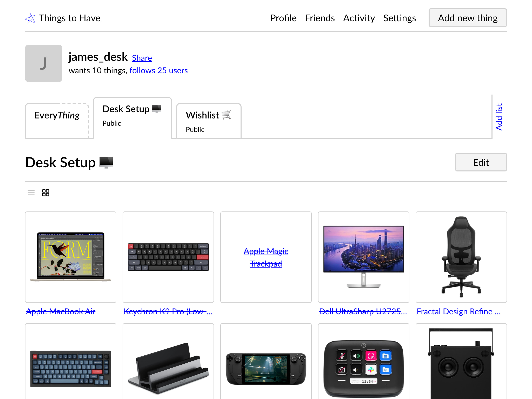Open the Dell UltraSharp monitor image

(364, 257)
